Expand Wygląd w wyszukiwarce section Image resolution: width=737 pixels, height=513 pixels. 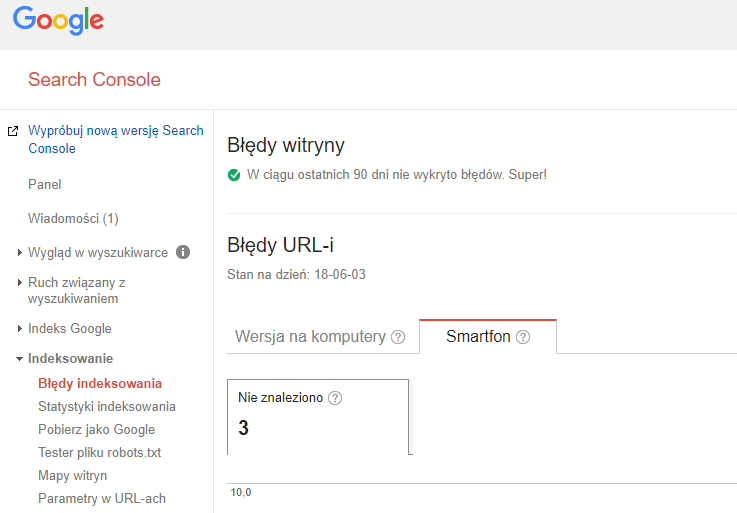(20, 253)
